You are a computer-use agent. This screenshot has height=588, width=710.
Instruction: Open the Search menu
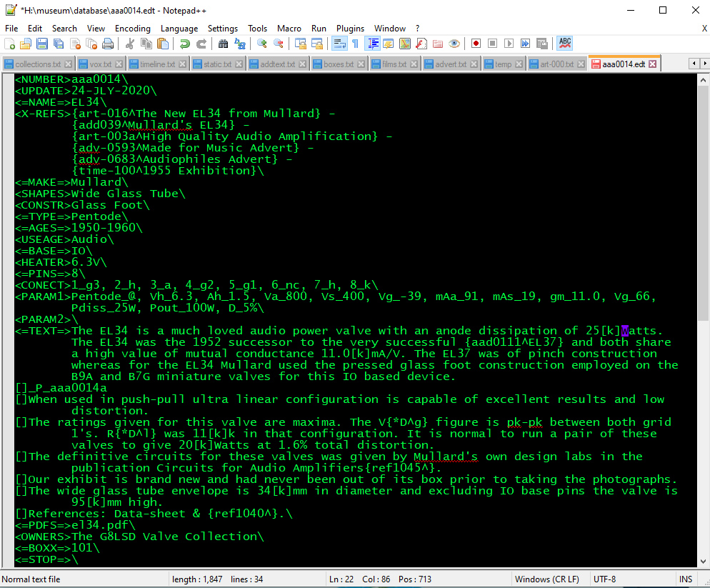click(64, 29)
